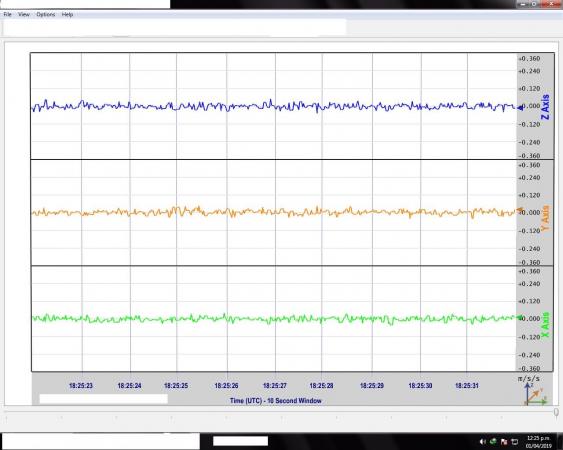Open the volume speaker tray icon
563x450 pixels.
point(483,442)
